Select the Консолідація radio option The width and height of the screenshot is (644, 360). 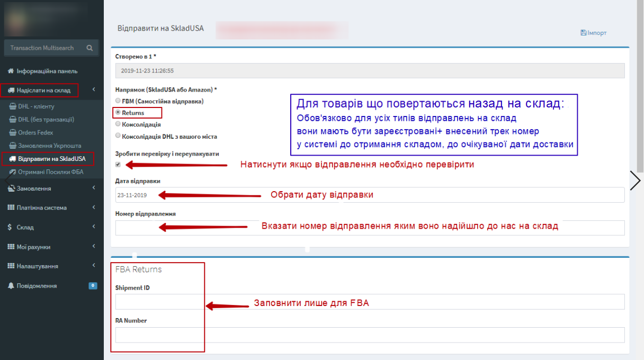tap(118, 124)
